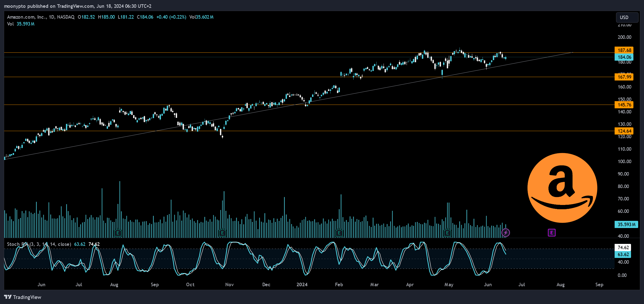644x304 pixels.
Task: Click the 124.64 price level label
Action: point(624,131)
